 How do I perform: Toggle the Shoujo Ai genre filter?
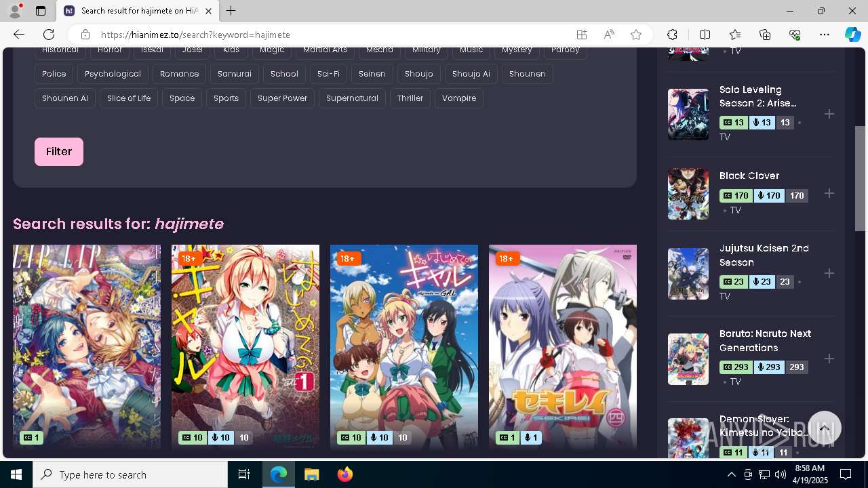pos(471,74)
